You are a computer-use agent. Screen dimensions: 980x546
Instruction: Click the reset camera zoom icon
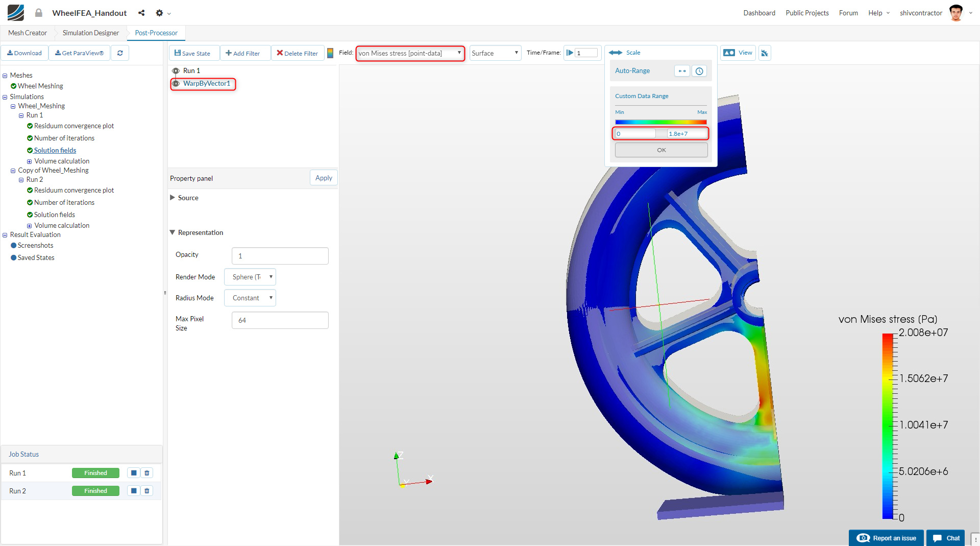[765, 53]
